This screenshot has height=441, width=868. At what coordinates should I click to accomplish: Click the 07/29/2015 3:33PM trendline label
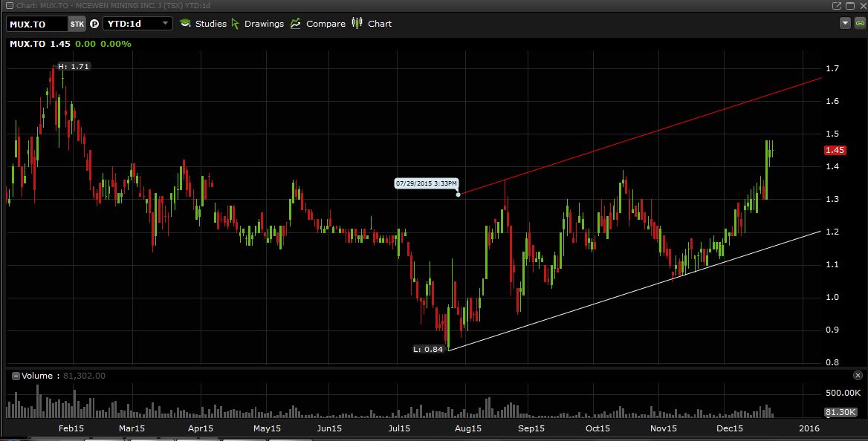coord(427,183)
